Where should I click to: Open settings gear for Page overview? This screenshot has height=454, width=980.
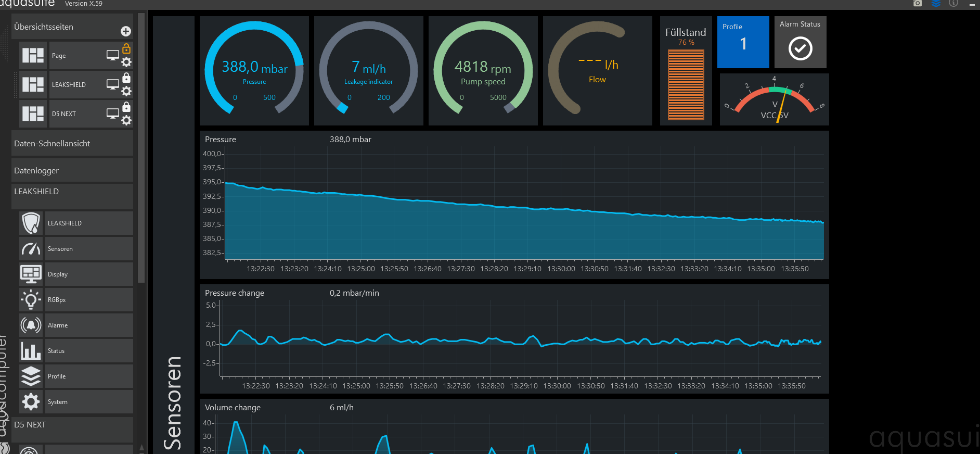126,62
